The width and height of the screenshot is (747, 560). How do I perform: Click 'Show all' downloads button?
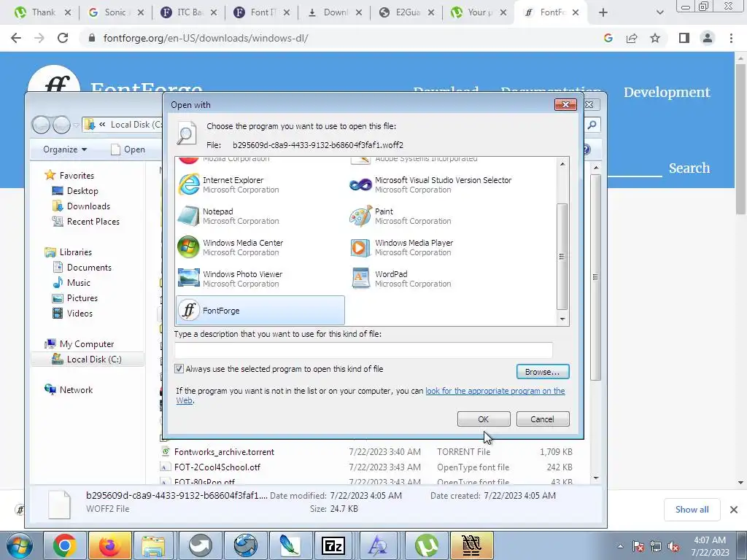point(692,510)
